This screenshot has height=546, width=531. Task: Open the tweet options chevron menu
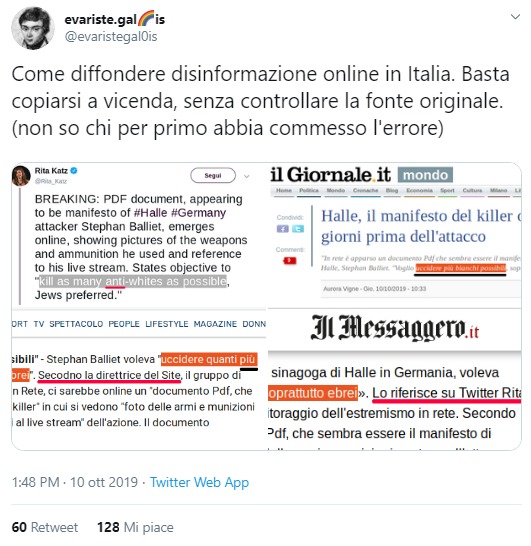[x=515, y=17]
